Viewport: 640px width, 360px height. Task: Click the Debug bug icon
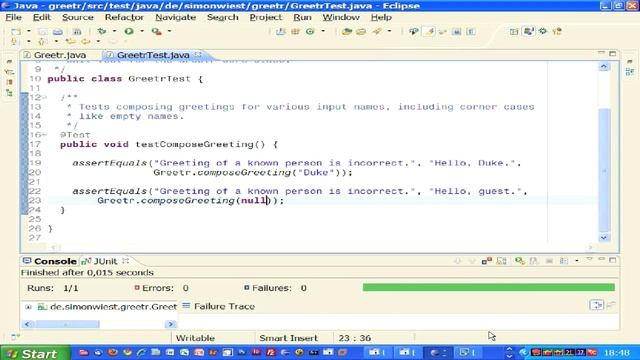tap(102, 31)
